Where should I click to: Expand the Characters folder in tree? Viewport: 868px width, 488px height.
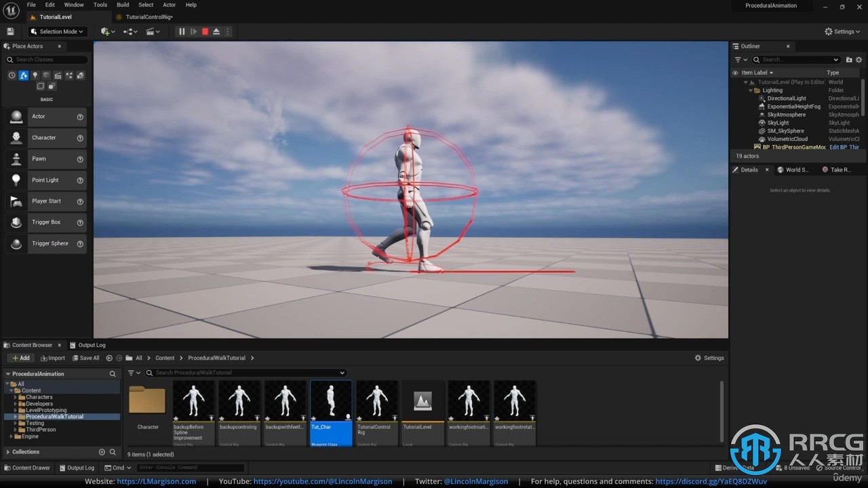pyautogui.click(x=16, y=397)
